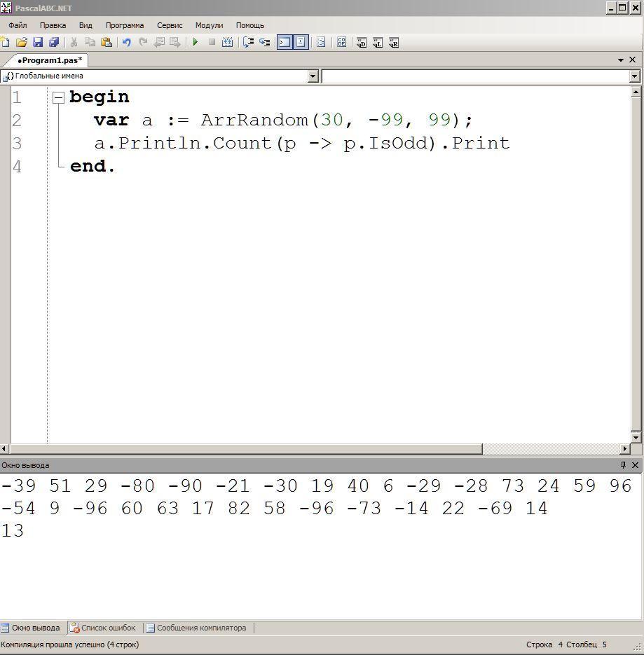Click the Save file floppy icon
Screen dimensions: 644x655
38,42
